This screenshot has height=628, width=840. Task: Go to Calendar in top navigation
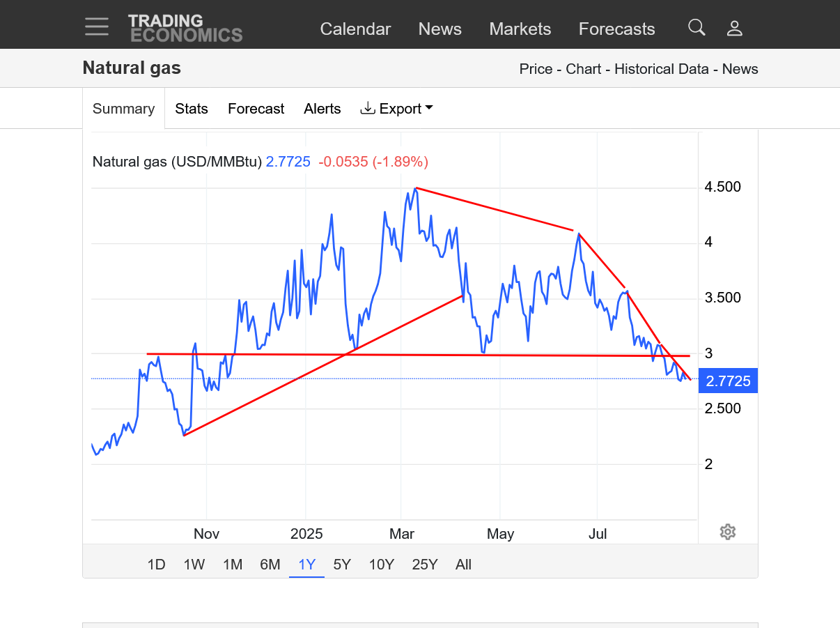(x=355, y=29)
